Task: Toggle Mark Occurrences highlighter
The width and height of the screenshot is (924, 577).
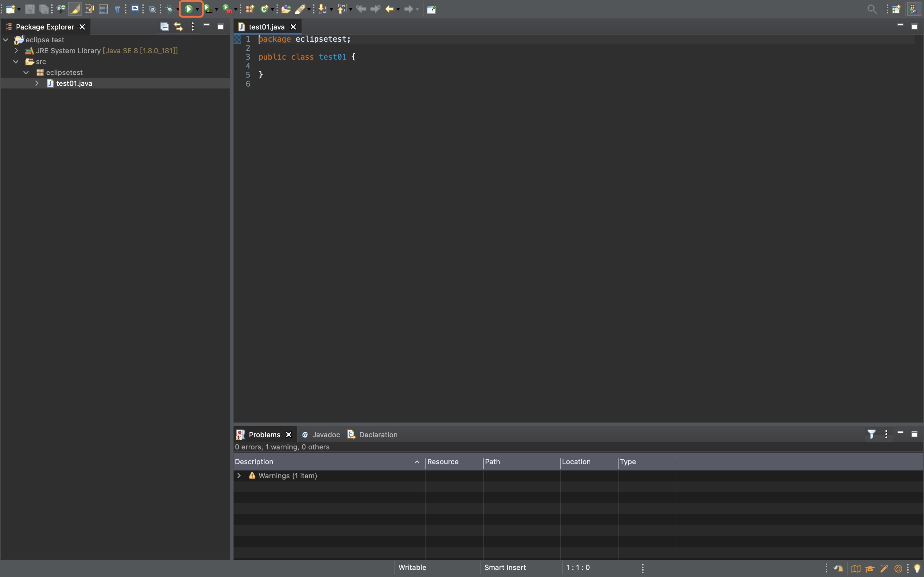Action: 75,9
